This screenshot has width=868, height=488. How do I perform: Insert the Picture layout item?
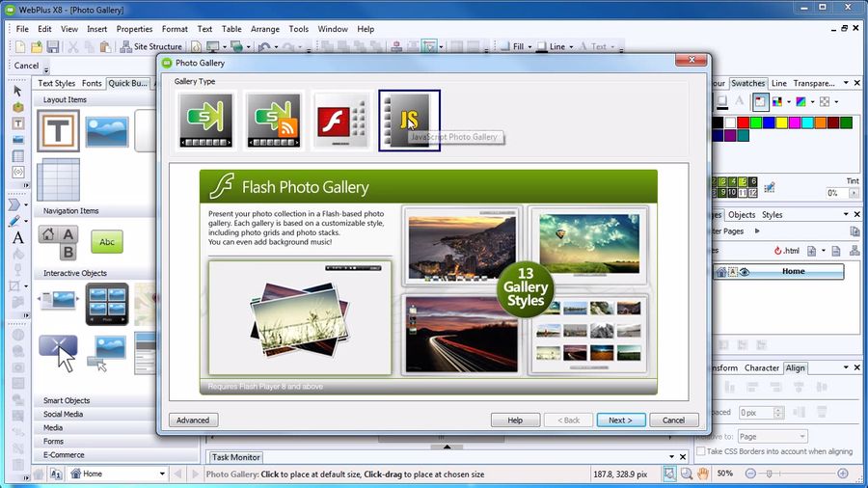point(107,131)
